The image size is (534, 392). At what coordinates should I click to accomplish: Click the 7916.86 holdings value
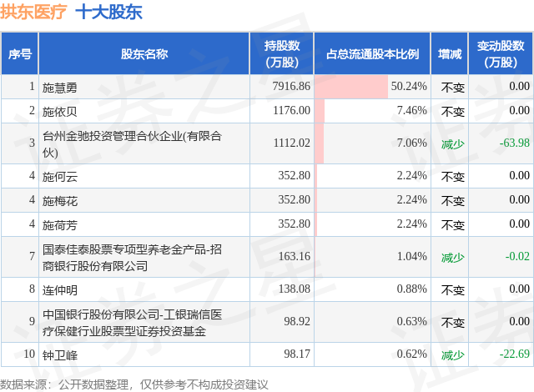291,86
